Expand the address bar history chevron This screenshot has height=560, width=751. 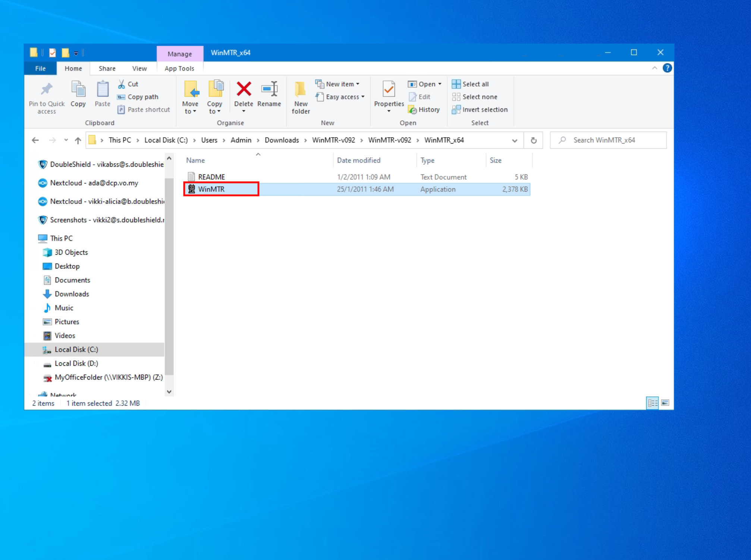[515, 141]
